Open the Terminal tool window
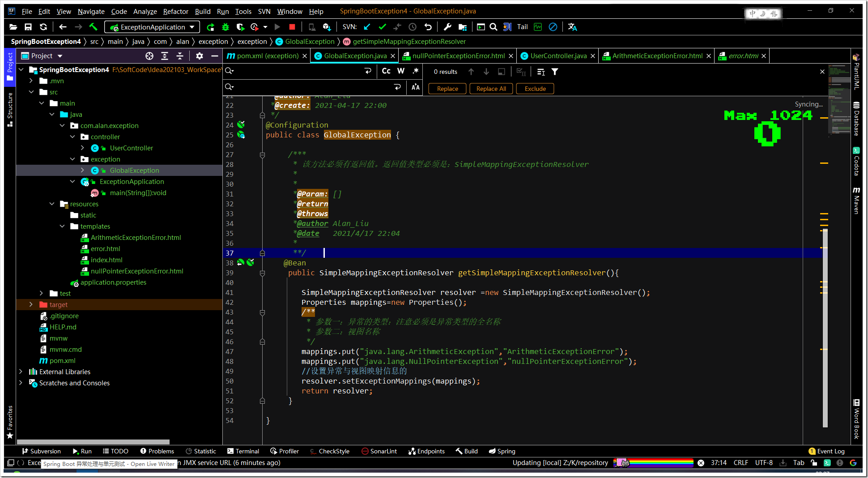Screen dimensions: 868x478 tap(243, 451)
